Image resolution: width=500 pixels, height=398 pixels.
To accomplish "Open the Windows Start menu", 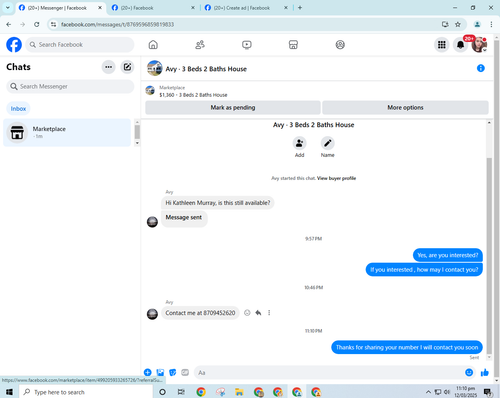I will (9, 392).
